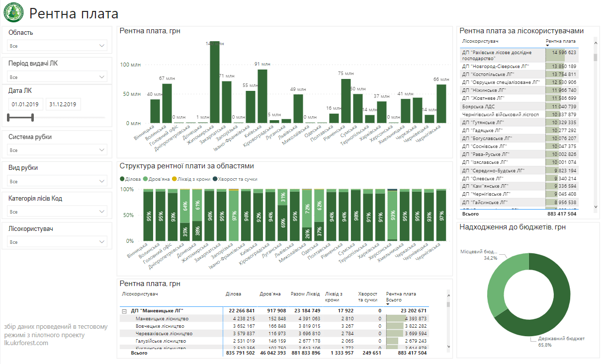The image size is (603, 364).
Task: Select the Маневицьке лісництво table row
Action: (x=162, y=319)
